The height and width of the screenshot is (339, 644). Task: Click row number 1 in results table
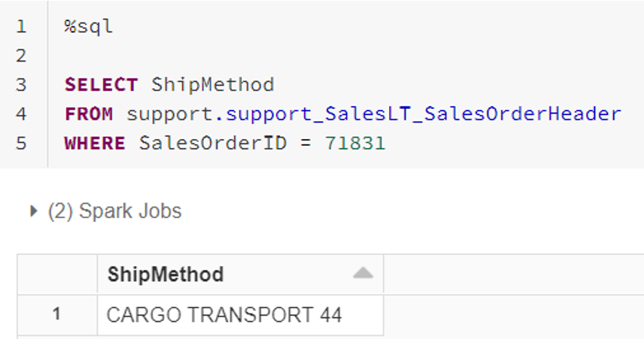point(57,315)
